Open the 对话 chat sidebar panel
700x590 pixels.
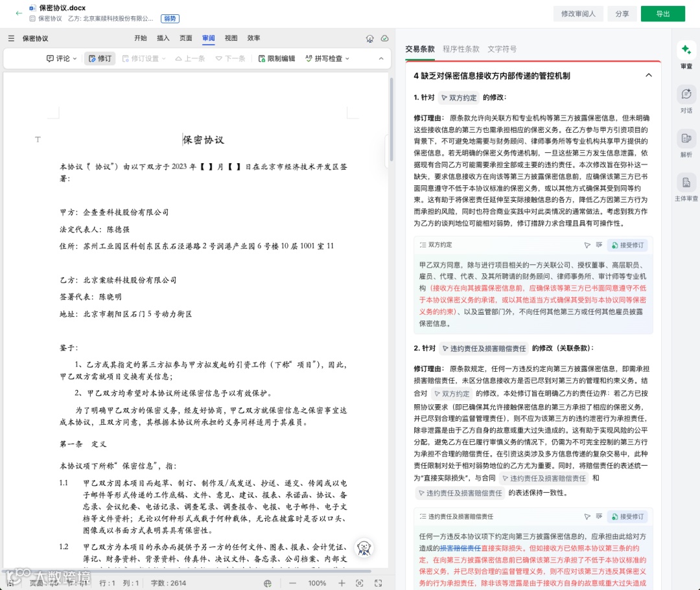[686, 100]
